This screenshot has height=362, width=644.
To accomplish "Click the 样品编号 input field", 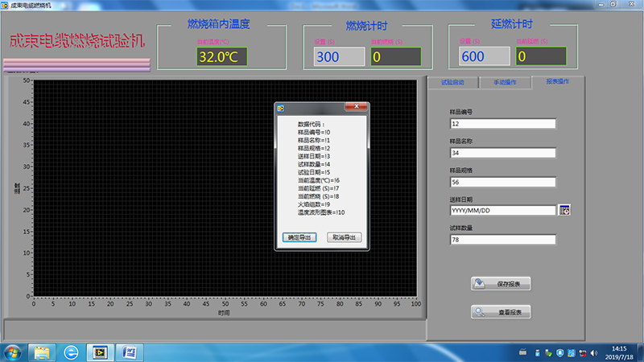I will (x=503, y=124).
